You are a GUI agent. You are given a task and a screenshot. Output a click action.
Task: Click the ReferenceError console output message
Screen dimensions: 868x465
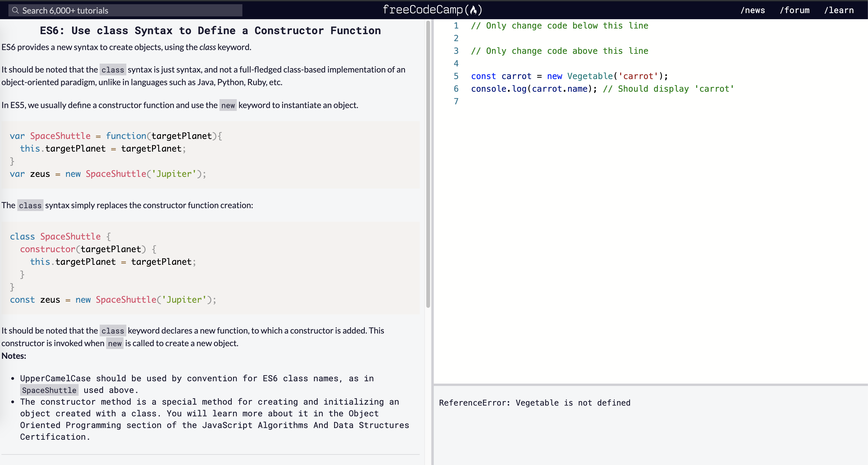pos(534,403)
